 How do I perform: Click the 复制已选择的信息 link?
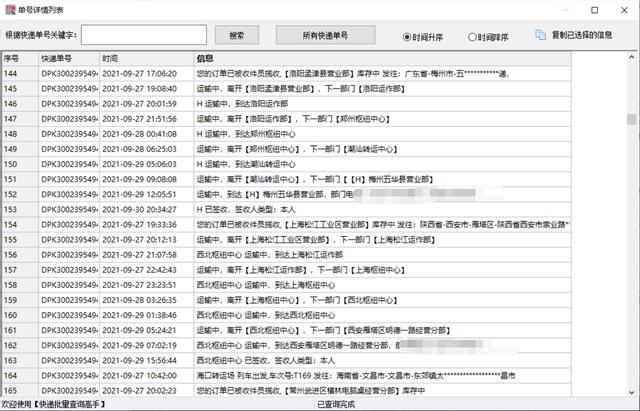pyautogui.click(x=582, y=35)
